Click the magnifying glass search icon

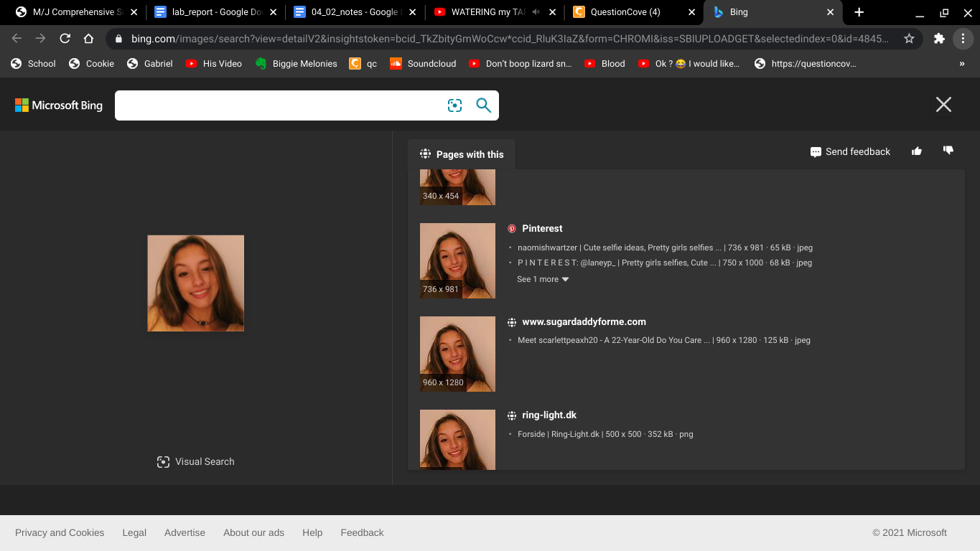coord(484,105)
